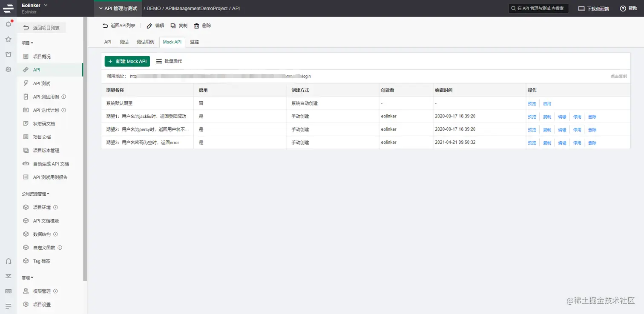
Task: Click info icon beside 项目环境
Action: (55, 208)
